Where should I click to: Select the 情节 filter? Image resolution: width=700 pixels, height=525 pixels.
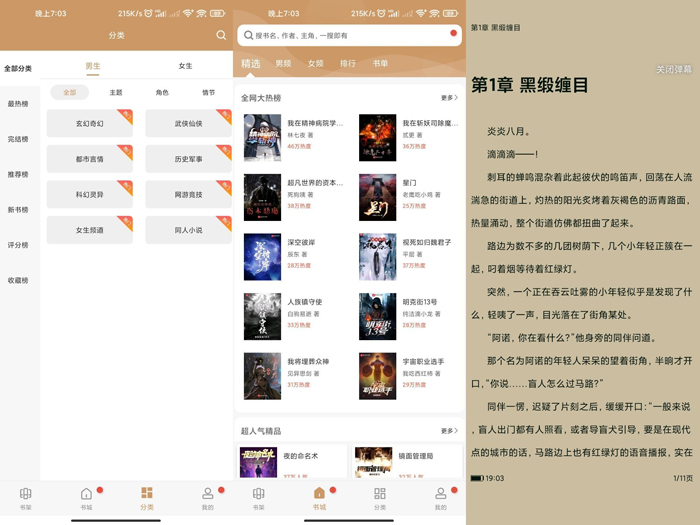[208, 92]
